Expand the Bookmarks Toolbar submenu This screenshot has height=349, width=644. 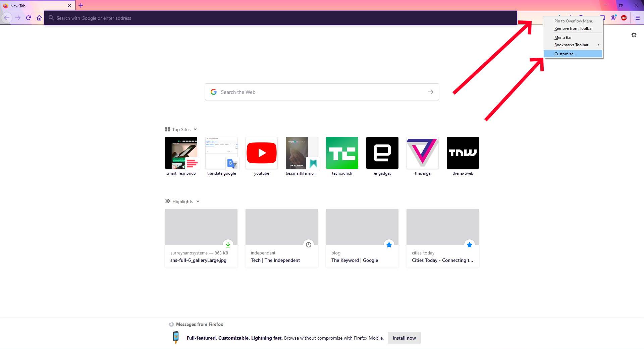pos(572,45)
